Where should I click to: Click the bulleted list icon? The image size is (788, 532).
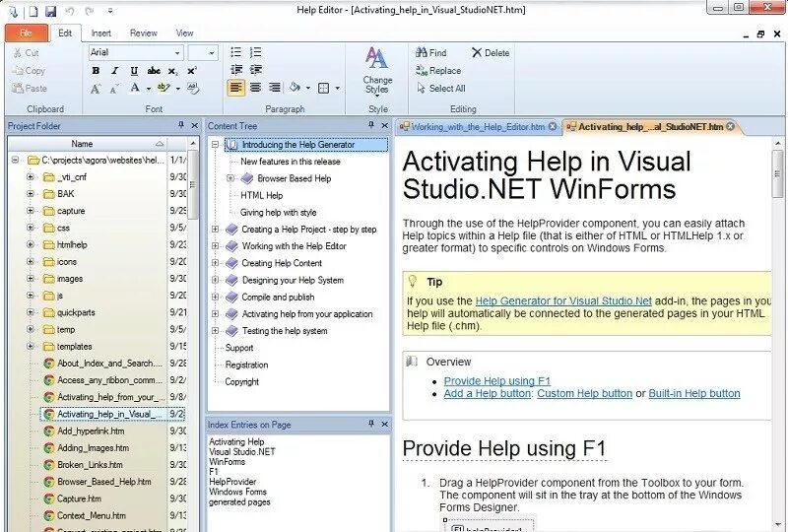tap(235, 52)
